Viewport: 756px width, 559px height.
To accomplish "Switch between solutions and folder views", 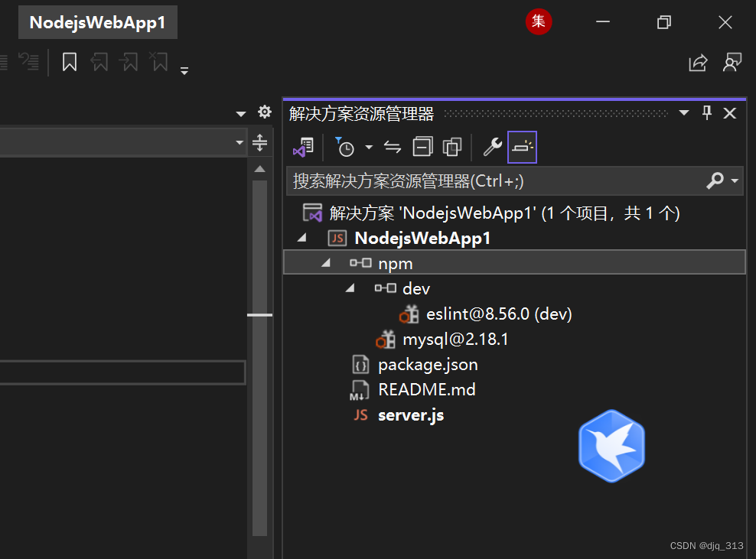I will 303,147.
